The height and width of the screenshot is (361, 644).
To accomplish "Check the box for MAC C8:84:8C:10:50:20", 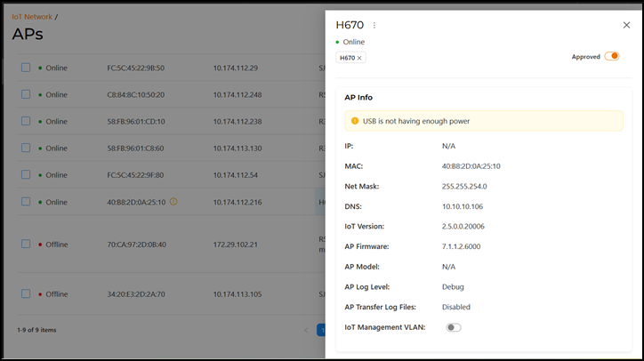I will (x=26, y=94).
